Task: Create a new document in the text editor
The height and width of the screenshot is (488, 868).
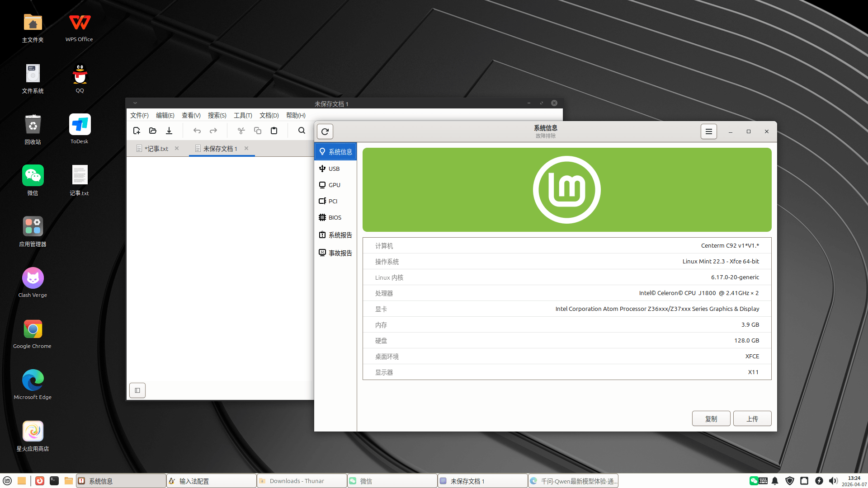Action: (137, 131)
